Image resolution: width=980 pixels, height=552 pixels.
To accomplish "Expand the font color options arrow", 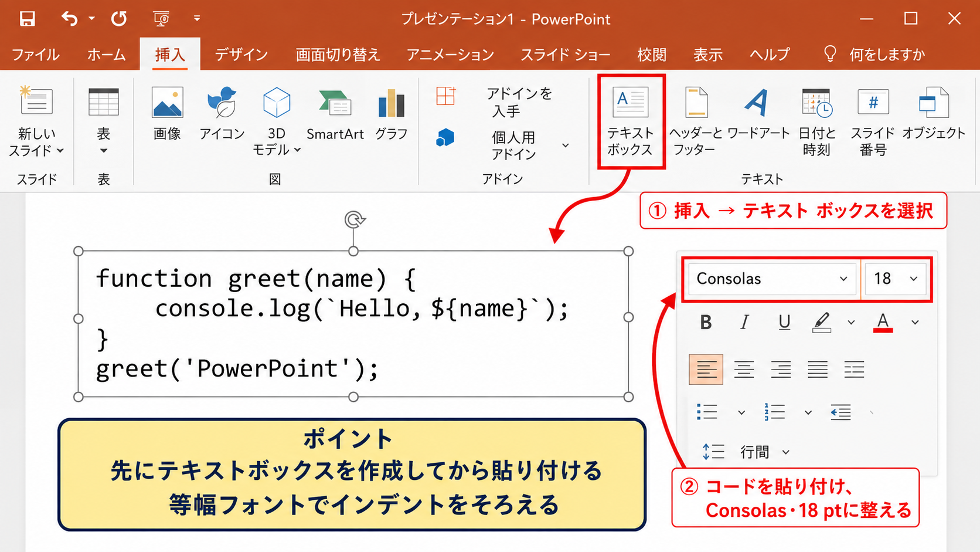I will point(915,322).
